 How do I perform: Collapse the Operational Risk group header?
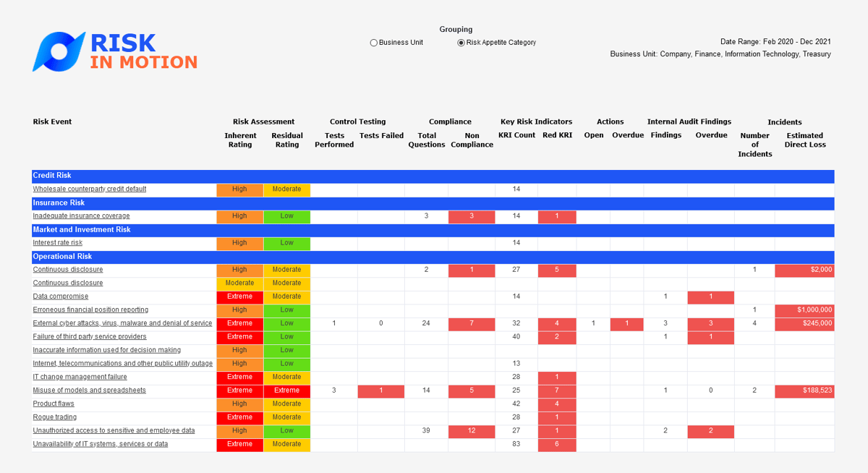click(61, 257)
